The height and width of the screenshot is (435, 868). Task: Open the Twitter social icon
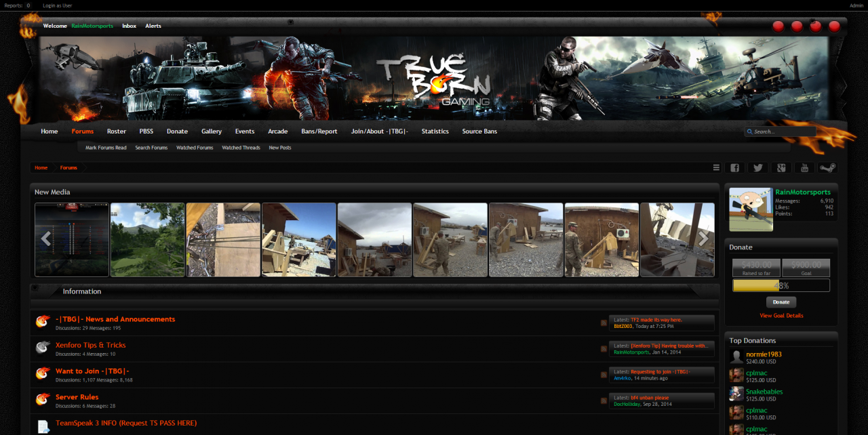(x=757, y=168)
